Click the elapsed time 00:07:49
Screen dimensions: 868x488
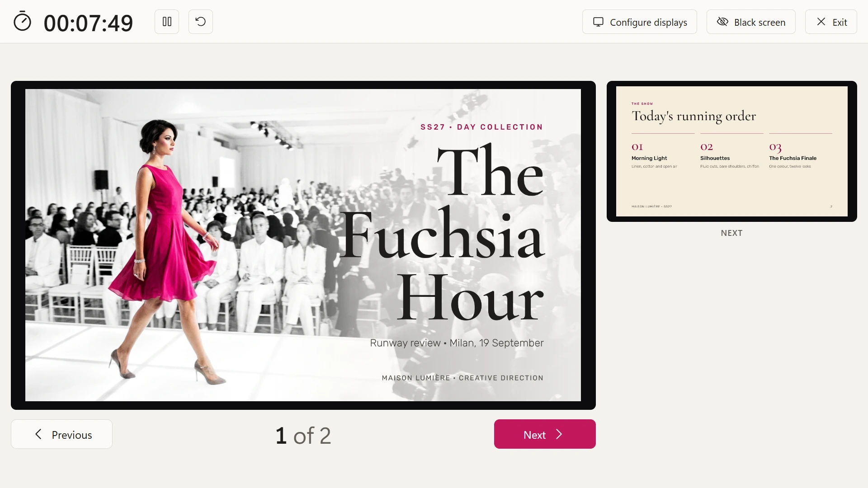coord(88,23)
